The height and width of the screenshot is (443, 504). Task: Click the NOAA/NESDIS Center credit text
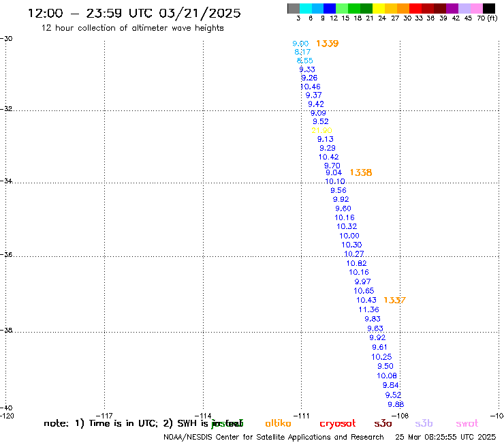point(274,438)
